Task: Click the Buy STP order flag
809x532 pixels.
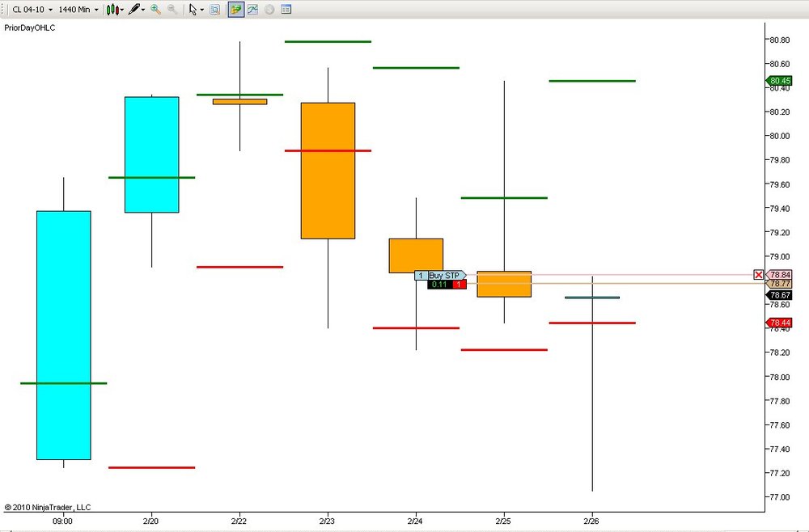Action: coord(447,275)
